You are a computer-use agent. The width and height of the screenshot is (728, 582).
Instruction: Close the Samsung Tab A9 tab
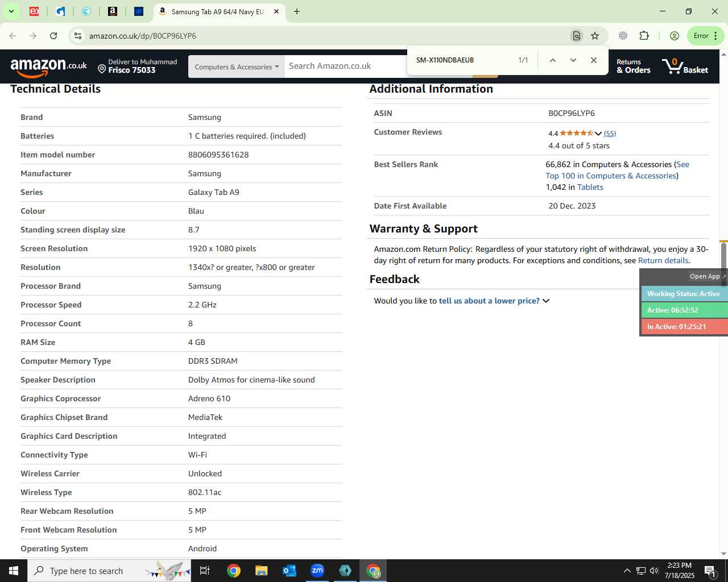(276, 11)
